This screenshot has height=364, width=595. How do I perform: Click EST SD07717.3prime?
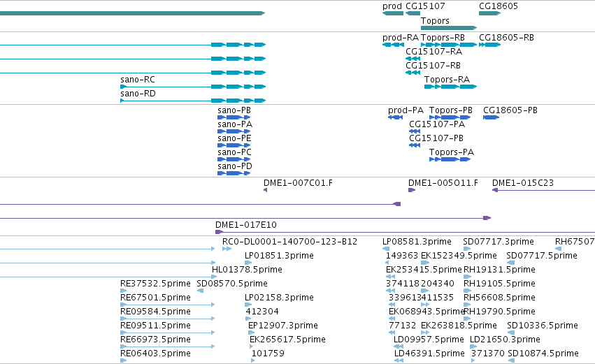click(467, 249)
